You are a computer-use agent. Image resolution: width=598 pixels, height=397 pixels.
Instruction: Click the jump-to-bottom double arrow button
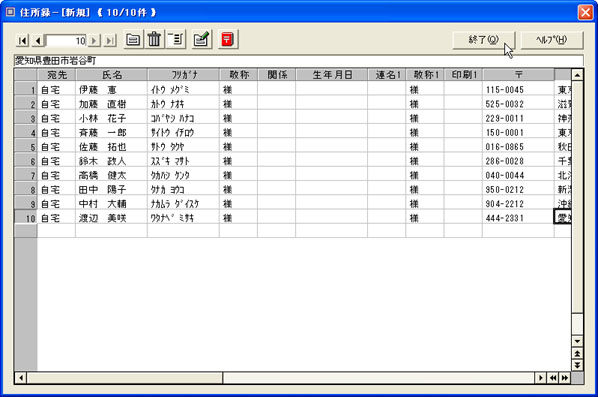(x=577, y=365)
